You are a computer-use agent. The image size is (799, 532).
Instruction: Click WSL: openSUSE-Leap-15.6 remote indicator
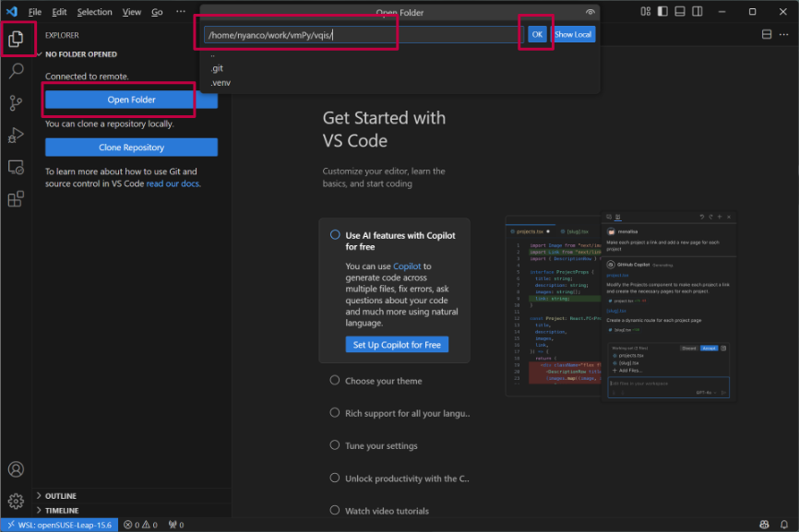(x=60, y=525)
